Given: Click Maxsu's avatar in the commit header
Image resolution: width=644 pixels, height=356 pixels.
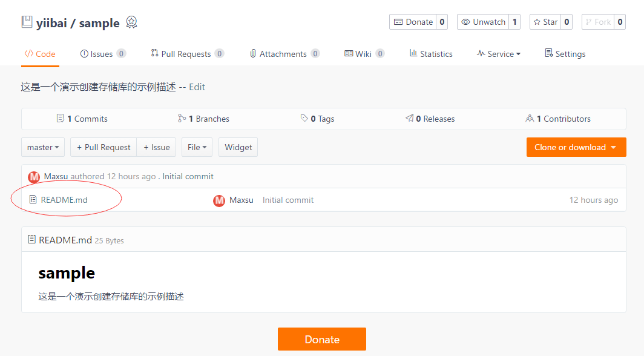Looking at the screenshot, I should [x=34, y=177].
